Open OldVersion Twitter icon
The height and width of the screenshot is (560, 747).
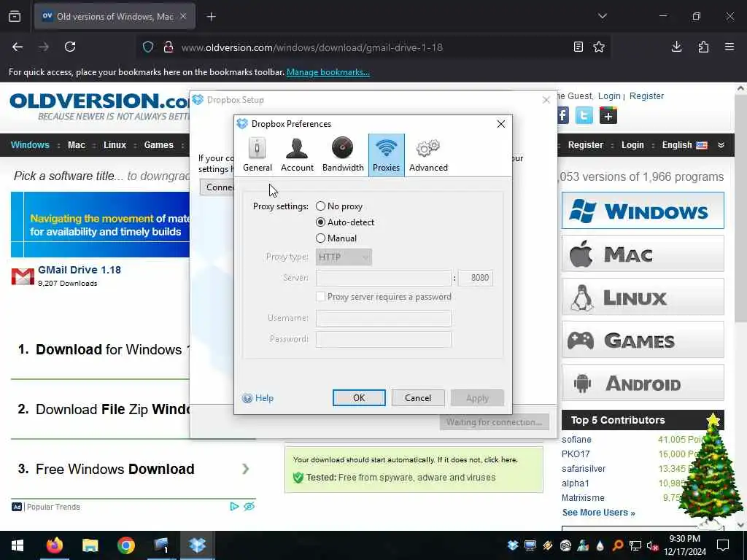coord(584,115)
